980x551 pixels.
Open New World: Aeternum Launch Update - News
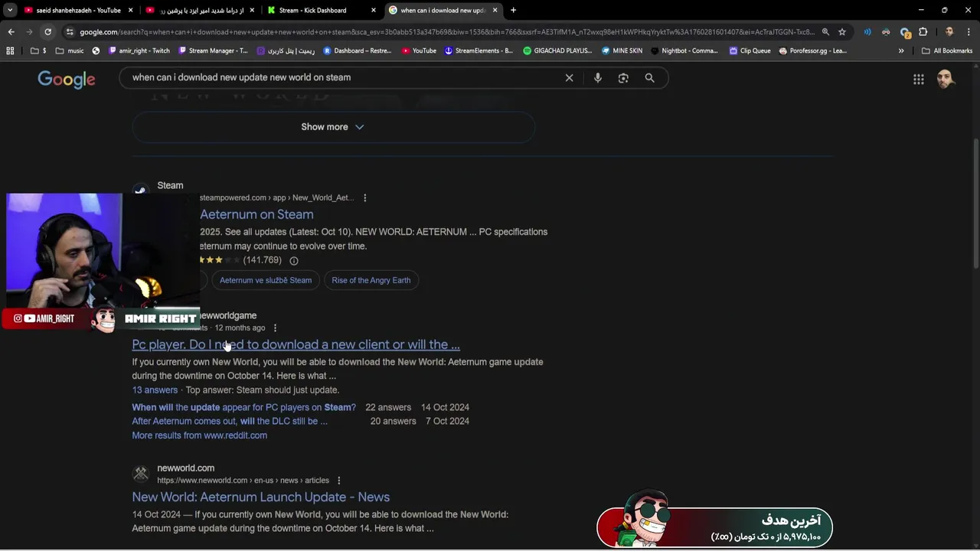point(260,497)
